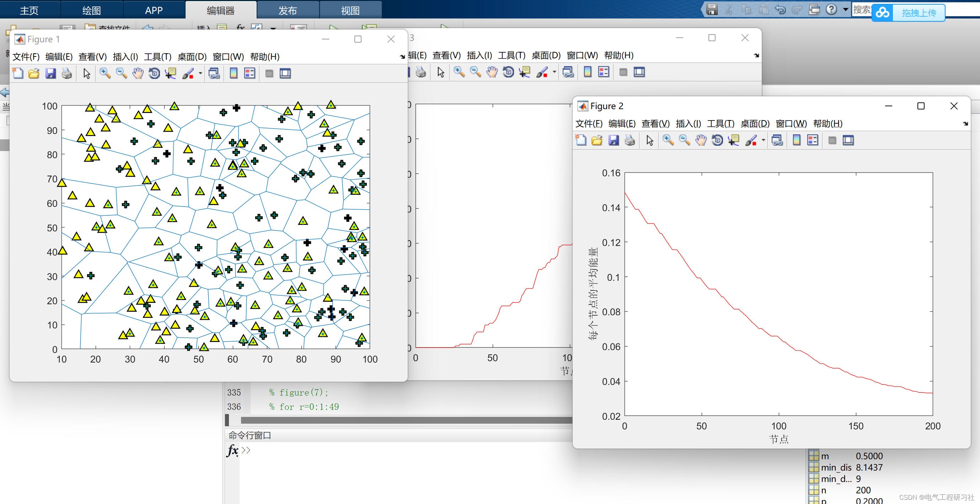980x504 pixels.
Task: Click Save Figure icon in Figure 2
Action: click(x=613, y=140)
